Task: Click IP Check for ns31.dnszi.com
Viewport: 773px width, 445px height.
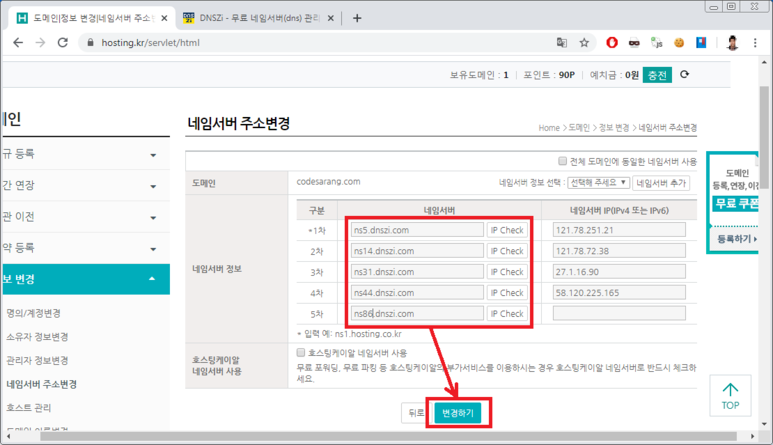Action: tap(507, 272)
